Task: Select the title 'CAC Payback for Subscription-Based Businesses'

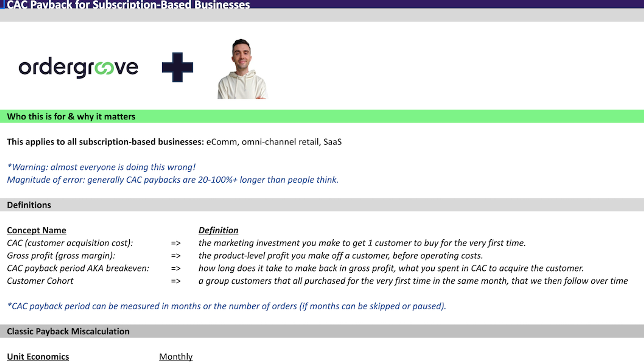Action: point(128,4)
